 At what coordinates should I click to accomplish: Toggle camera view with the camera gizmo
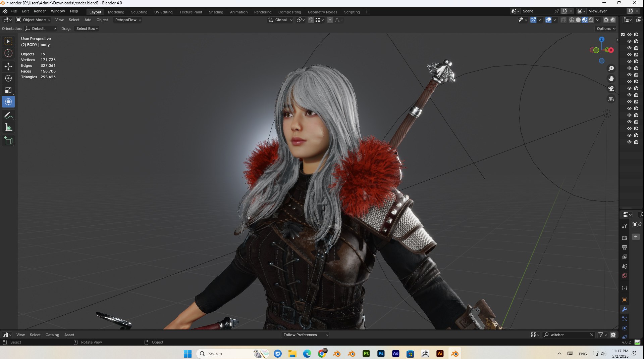(x=611, y=89)
